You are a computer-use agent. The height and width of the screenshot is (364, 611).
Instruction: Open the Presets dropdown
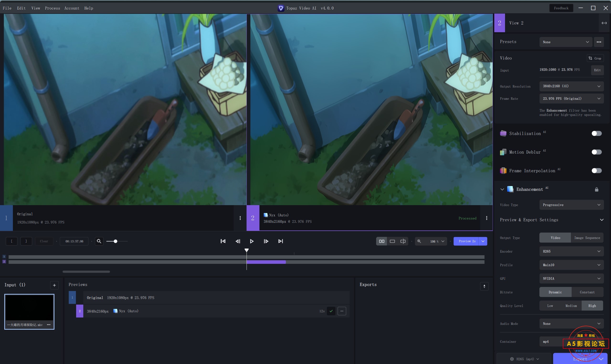(x=566, y=42)
